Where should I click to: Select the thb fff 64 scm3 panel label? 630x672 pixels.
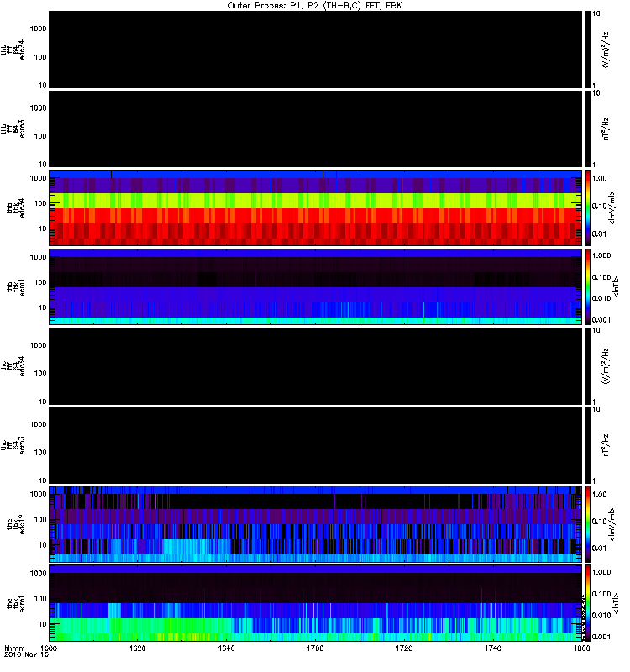(x=13, y=129)
